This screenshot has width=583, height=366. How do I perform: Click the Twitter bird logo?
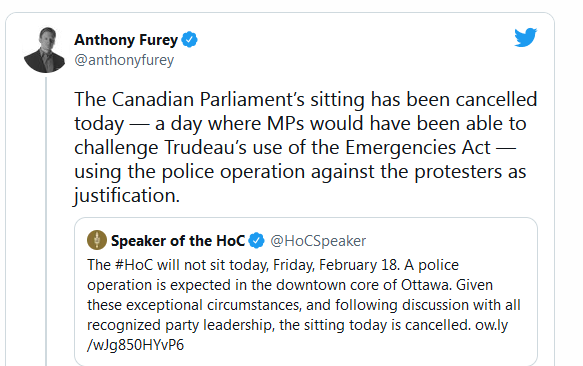525,37
